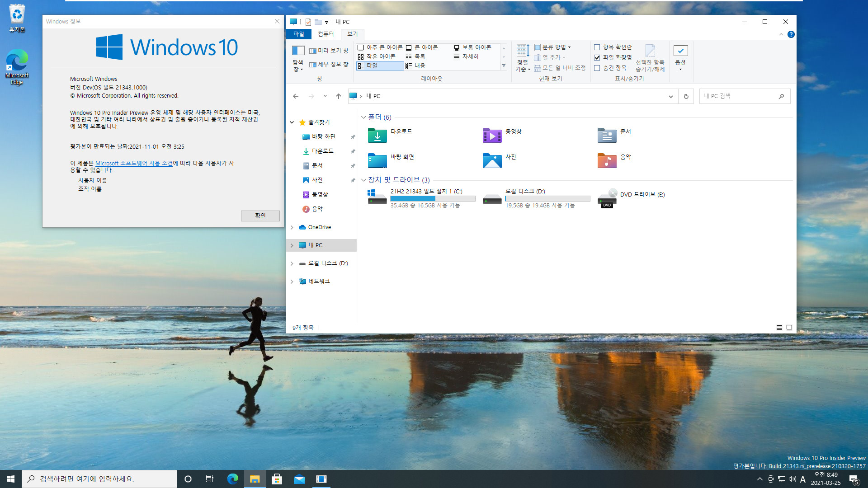868x488 pixels.
Task: Select the 다운로드 folder tile
Action: coord(390,135)
